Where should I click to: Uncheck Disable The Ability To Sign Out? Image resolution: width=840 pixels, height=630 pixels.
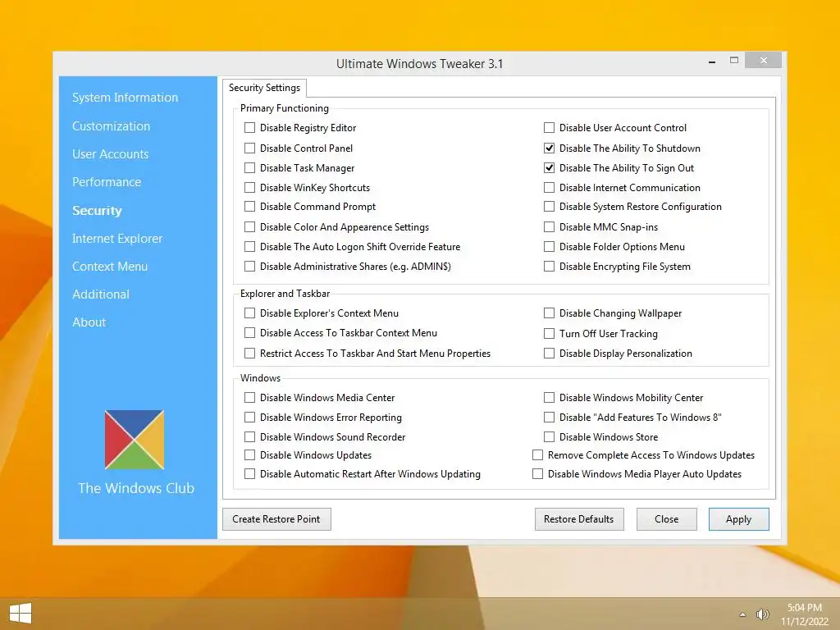tap(549, 167)
